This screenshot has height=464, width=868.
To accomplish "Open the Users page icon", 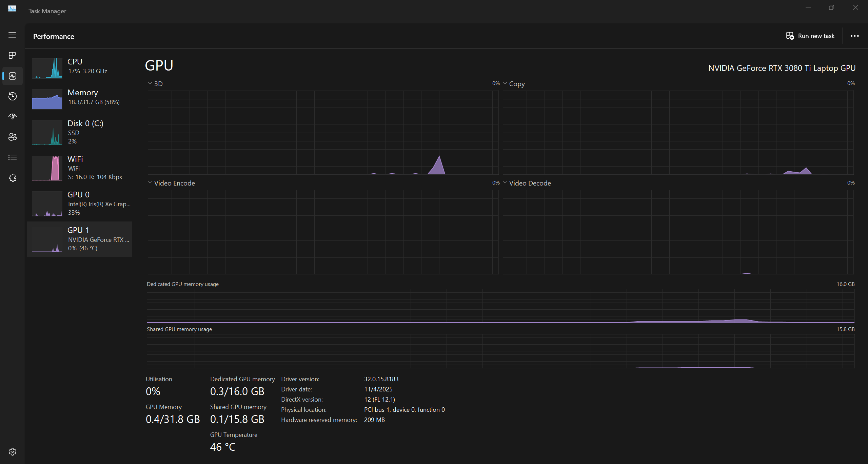I will coord(12,137).
